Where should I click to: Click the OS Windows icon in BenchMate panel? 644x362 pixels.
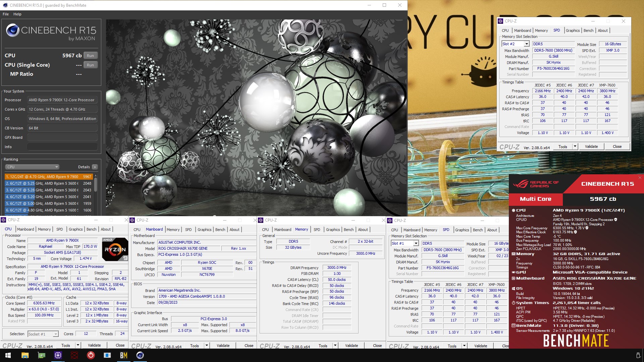pyautogui.click(x=513, y=289)
